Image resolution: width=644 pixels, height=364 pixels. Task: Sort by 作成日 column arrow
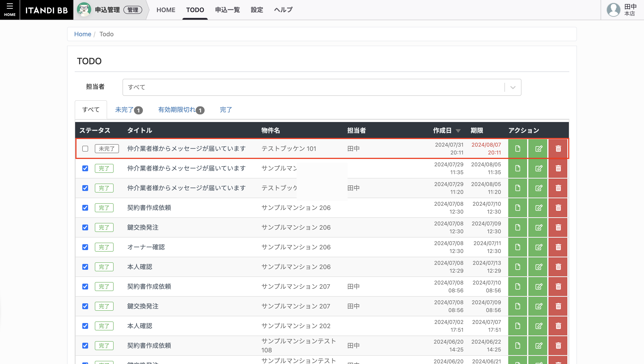pos(458,131)
